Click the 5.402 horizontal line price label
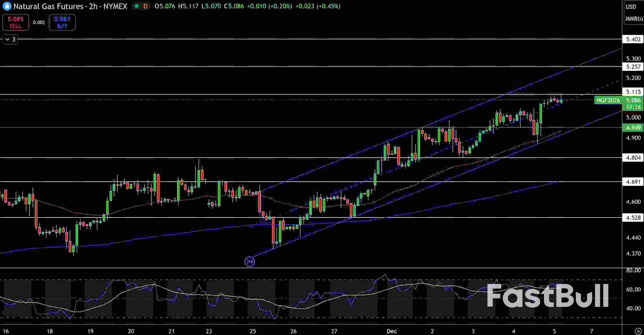Image resolution: width=644 pixels, height=335 pixels. [633, 39]
